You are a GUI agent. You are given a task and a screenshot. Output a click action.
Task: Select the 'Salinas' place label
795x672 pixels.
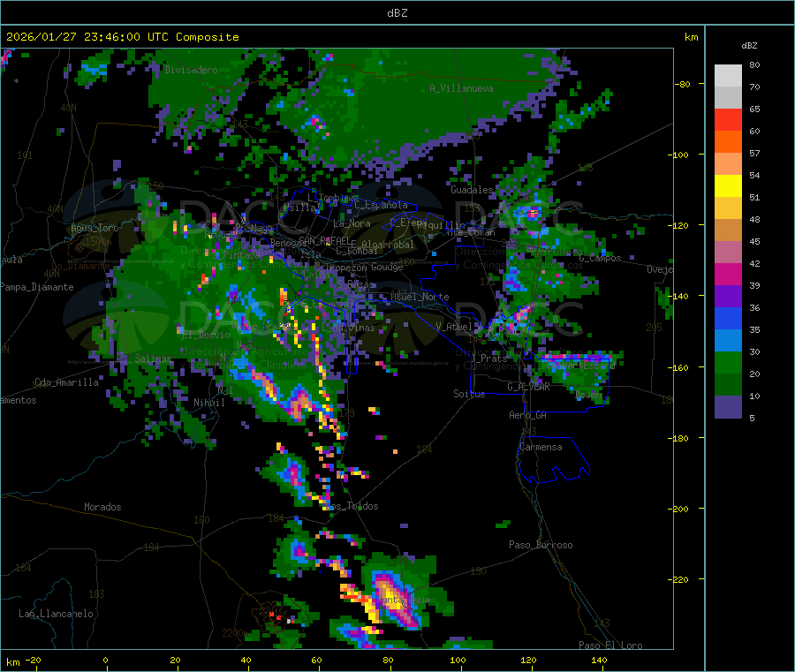(x=153, y=359)
